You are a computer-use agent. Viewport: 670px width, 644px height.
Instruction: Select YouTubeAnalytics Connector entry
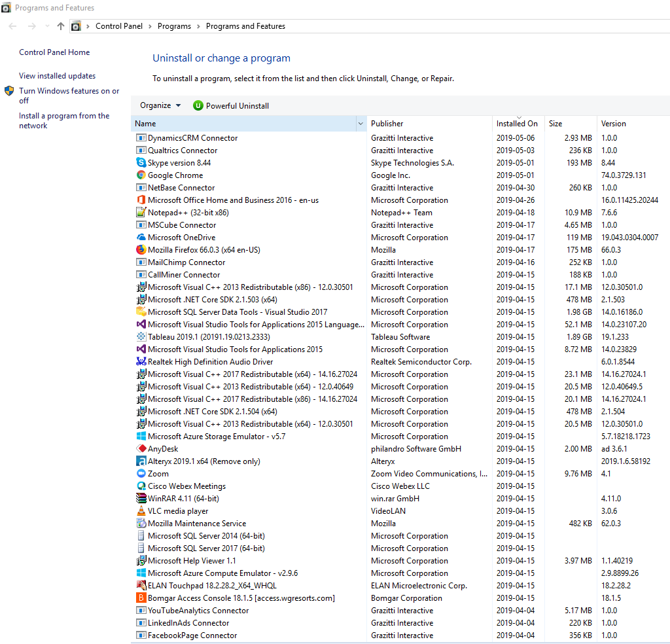[x=400, y=611]
